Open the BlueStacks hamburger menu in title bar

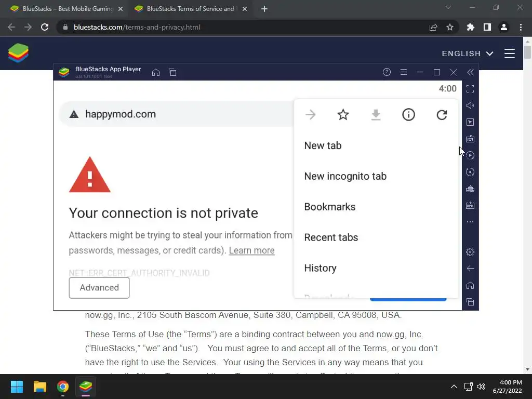[403, 72]
